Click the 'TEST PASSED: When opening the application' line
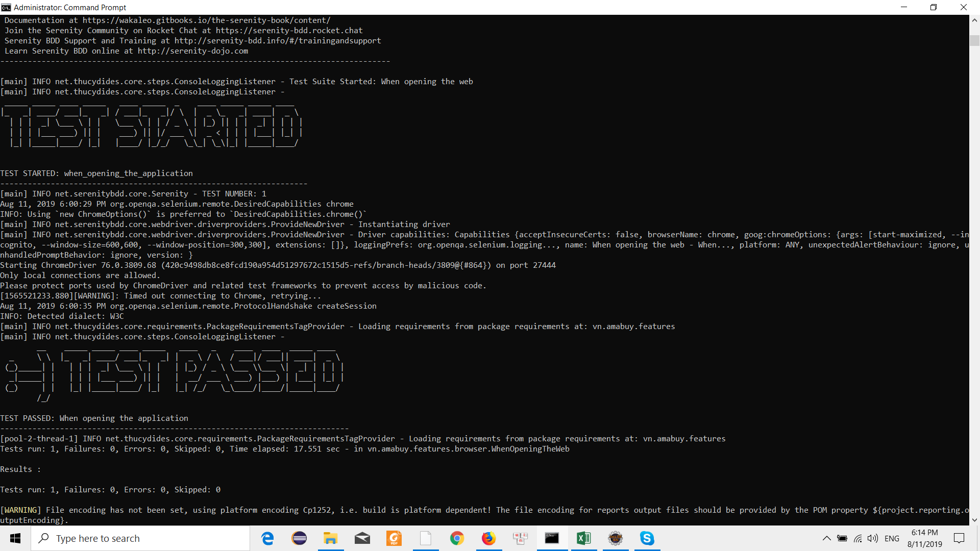This screenshot has height=551, width=980. click(94, 418)
